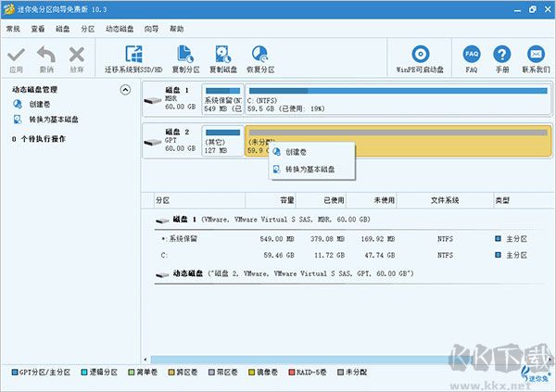Open the Partition (分区) menu
The image size is (556, 392).
tap(88, 29)
